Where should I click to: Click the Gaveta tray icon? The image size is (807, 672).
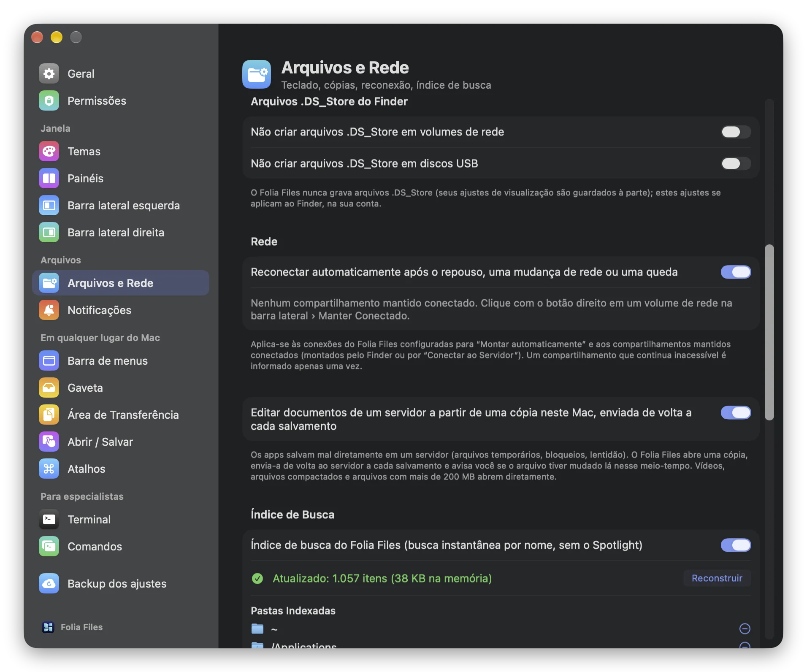point(49,388)
